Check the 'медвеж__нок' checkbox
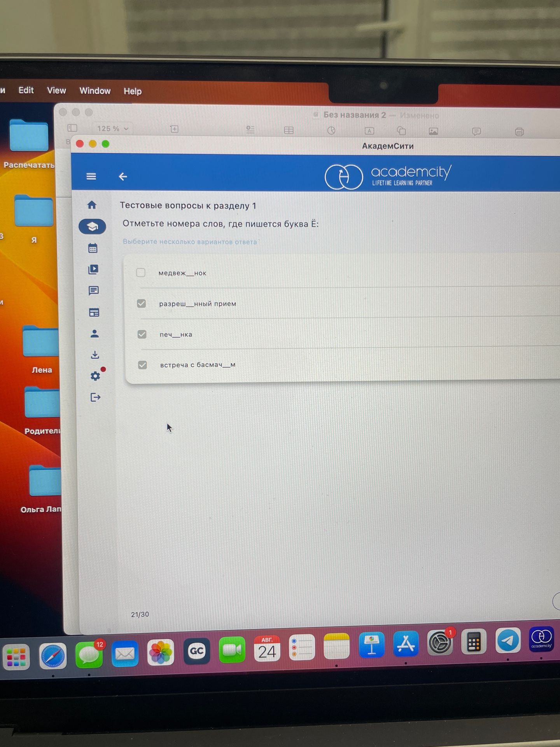This screenshot has height=747, width=560. coord(141,272)
